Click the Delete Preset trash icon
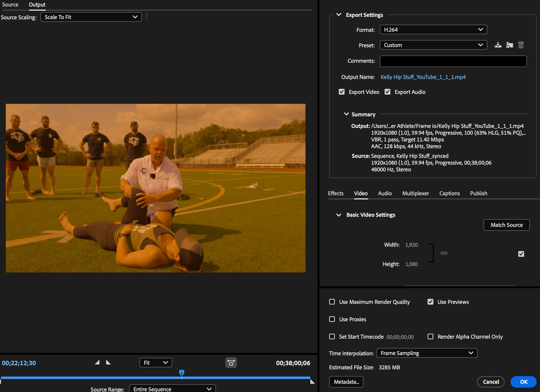 (521, 45)
